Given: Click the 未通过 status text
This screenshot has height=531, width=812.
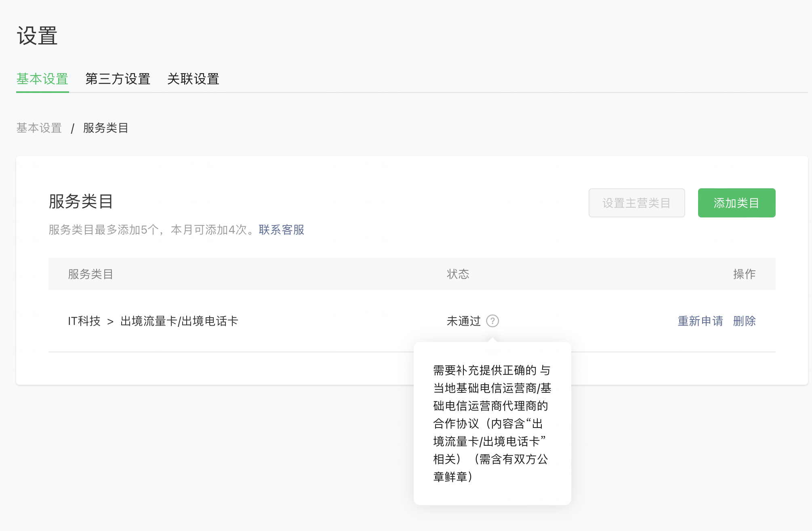Looking at the screenshot, I should click(x=463, y=321).
